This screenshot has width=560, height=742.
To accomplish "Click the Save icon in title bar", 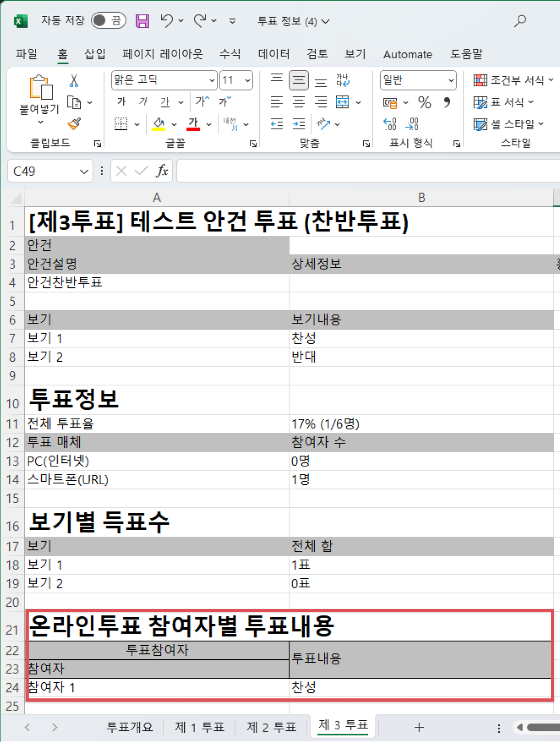I will 142,21.
